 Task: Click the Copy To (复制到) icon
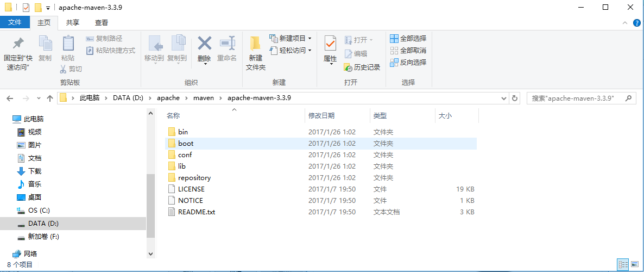(x=178, y=43)
